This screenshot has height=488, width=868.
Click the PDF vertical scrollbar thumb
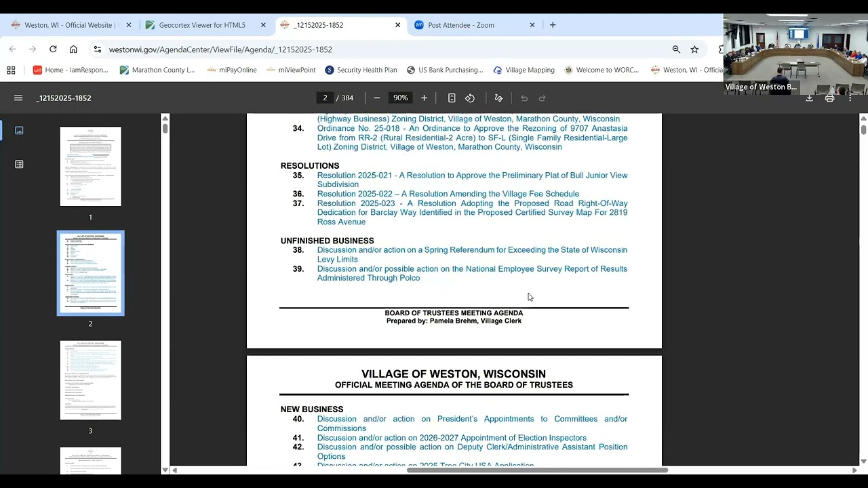[863, 129]
